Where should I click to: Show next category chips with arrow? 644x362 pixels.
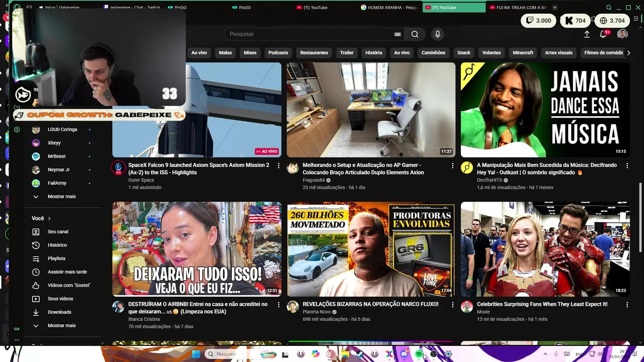click(628, 53)
